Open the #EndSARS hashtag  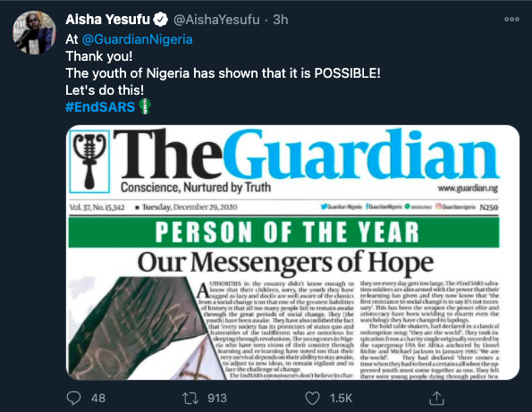coord(100,107)
